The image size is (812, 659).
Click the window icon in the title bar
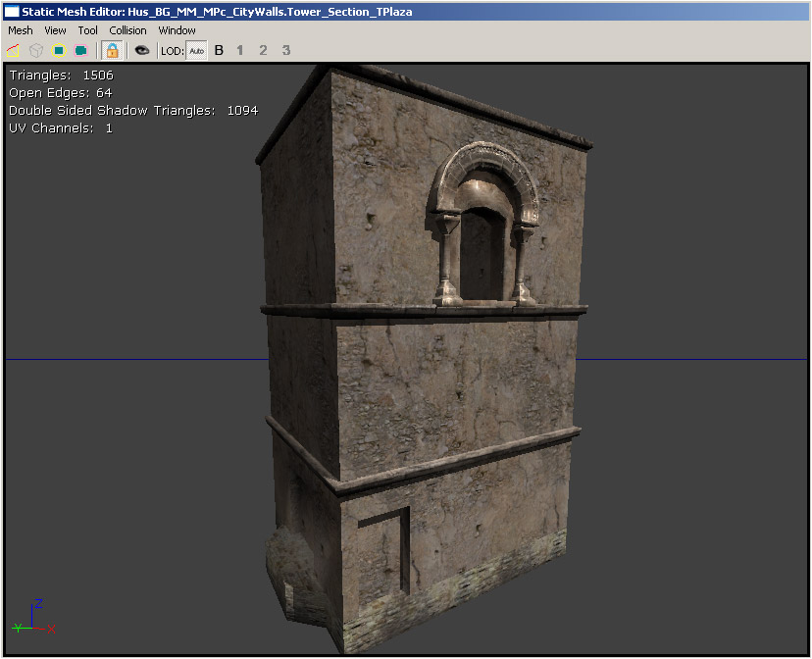click(12, 11)
